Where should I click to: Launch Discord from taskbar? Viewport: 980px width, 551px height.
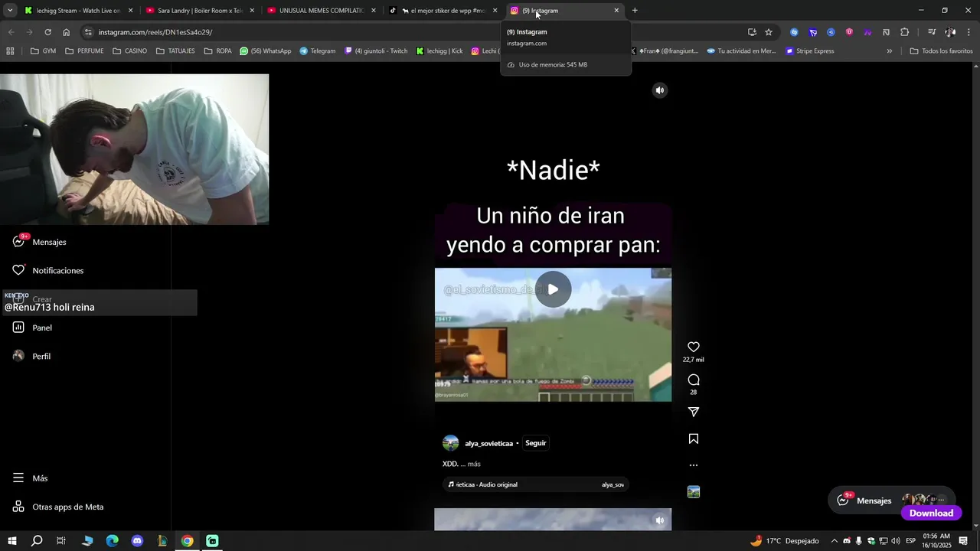137,541
